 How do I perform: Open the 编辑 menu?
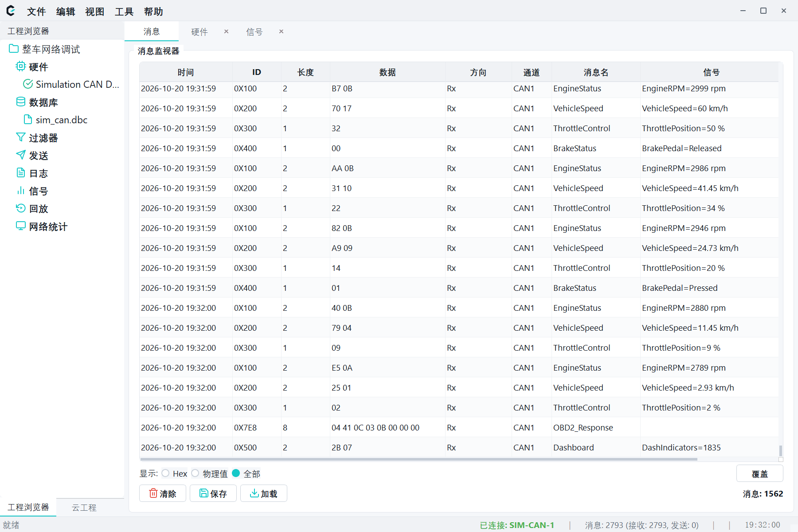pyautogui.click(x=66, y=12)
